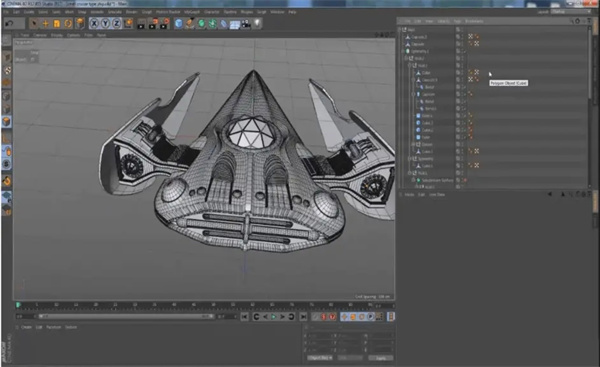The image size is (600, 367).
Task: Open the Material Manager Create menu
Action: click(x=26, y=327)
